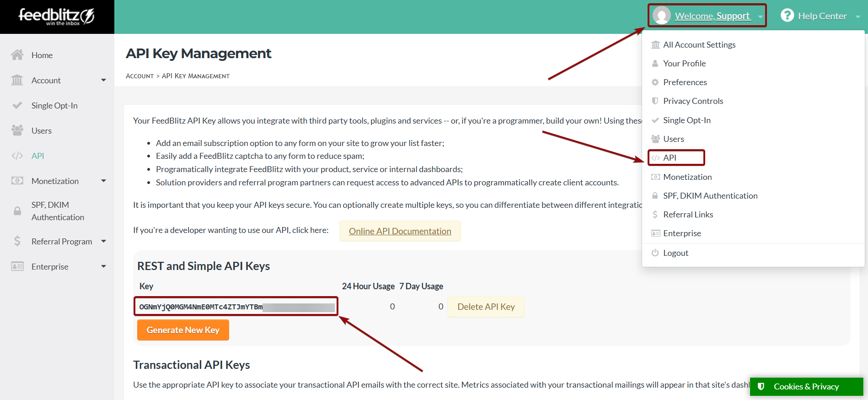Image resolution: width=868 pixels, height=400 pixels.
Task: Click the API code brackets icon in sidebar
Action: point(17,156)
